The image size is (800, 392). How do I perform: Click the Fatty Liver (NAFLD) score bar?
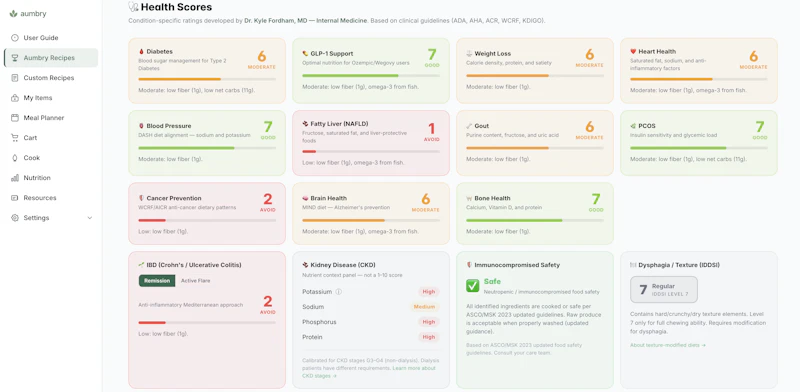tap(371, 152)
